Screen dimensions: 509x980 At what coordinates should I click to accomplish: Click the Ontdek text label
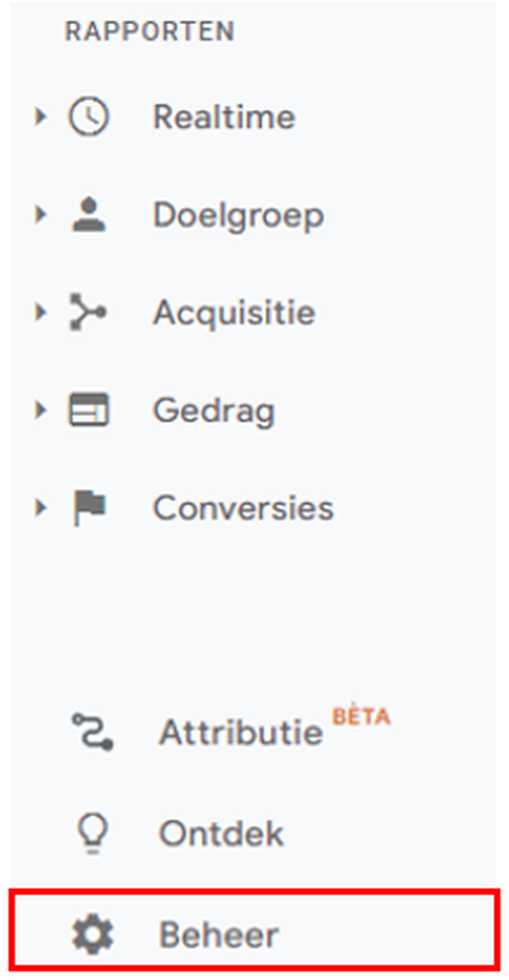[221, 834]
